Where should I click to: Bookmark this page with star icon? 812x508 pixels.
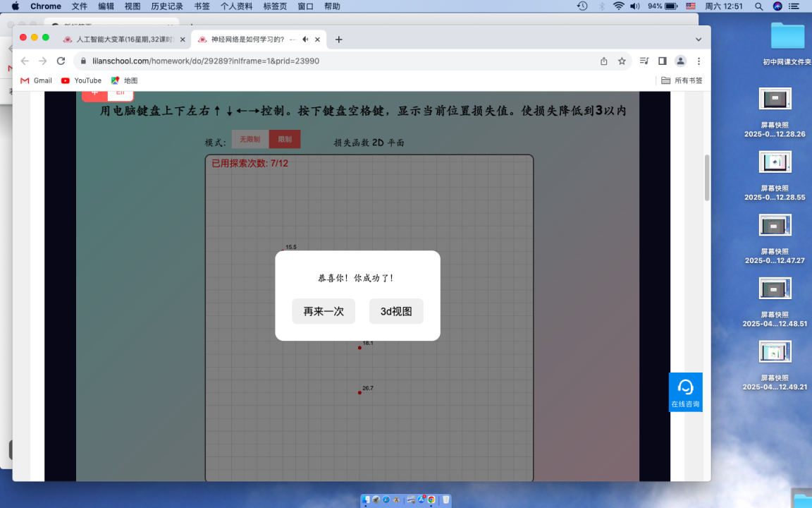click(x=622, y=61)
